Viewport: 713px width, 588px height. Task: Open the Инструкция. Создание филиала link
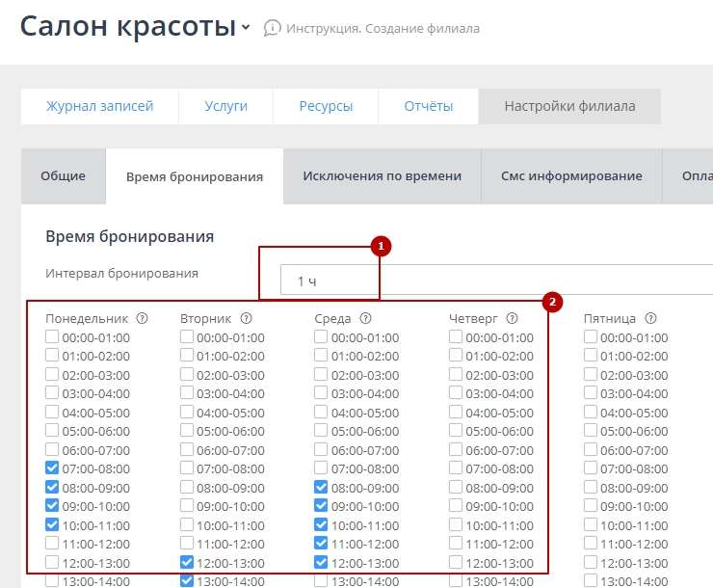tap(383, 28)
